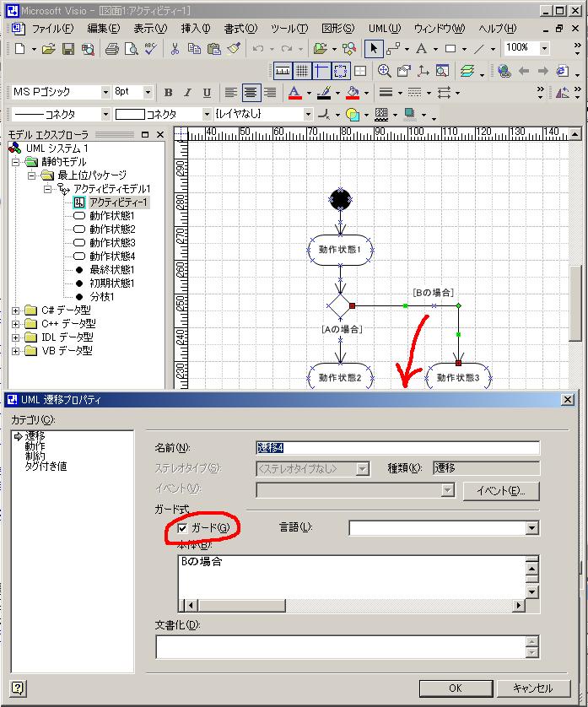588x707 pixels.
Task: Pick the Line drawing tool
Action: tap(479, 49)
